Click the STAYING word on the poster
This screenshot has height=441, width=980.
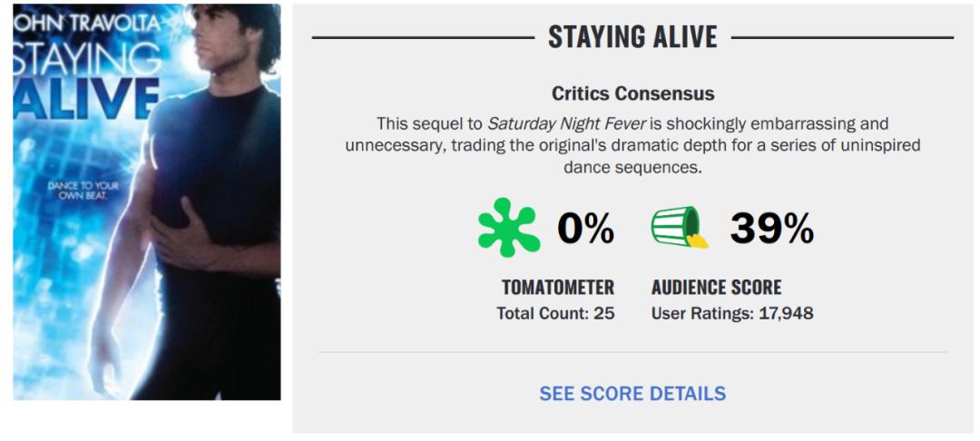86,61
